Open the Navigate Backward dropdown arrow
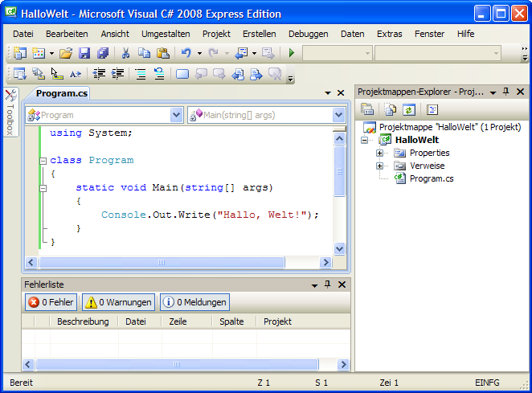This screenshot has height=393, width=532. coord(254,53)
